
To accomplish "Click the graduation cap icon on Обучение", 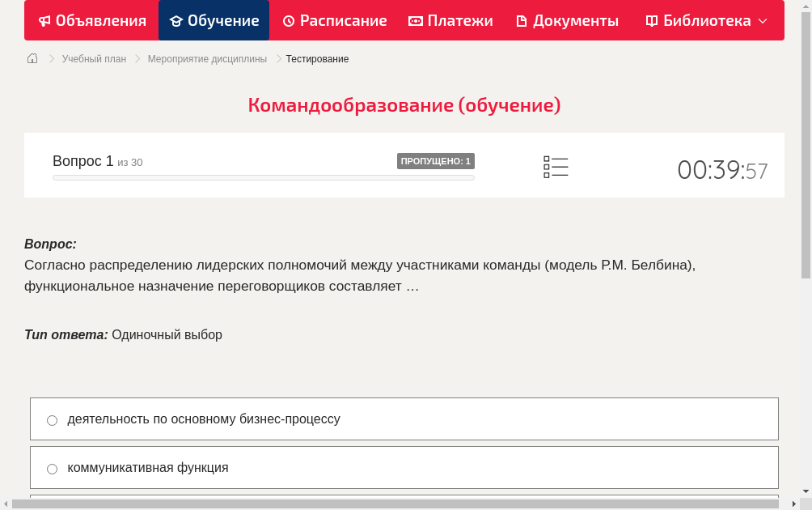I will pyautogui.click(x=176, y=20).
